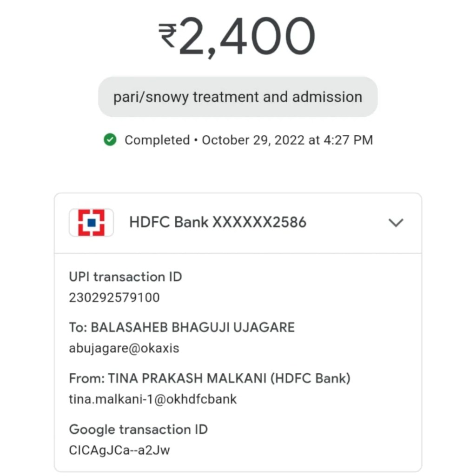Tap the pari/snowy treatment note chip

click(x=238, y=97)
